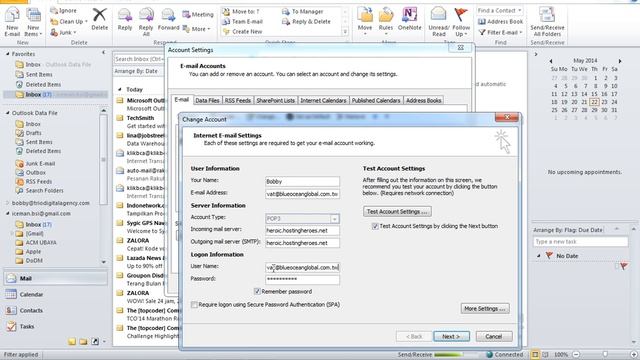The width and height of the screenshot is (640, 360).
Task: Expand the bobby@triodigitalagency.com account
Action: click(x=7, y=203)
